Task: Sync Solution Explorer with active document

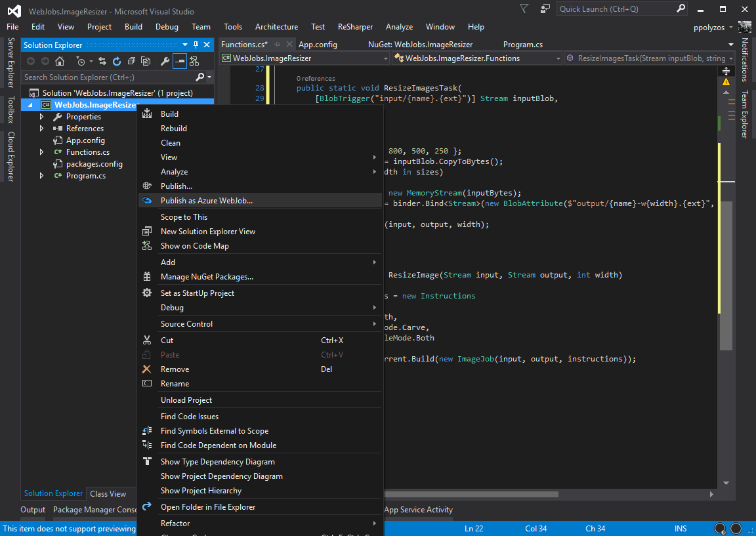Action: tap(102, 60)
